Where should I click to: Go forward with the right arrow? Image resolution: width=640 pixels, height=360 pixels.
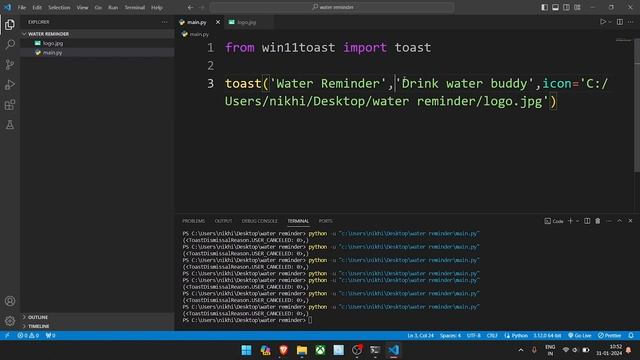(x=202, y=7)
